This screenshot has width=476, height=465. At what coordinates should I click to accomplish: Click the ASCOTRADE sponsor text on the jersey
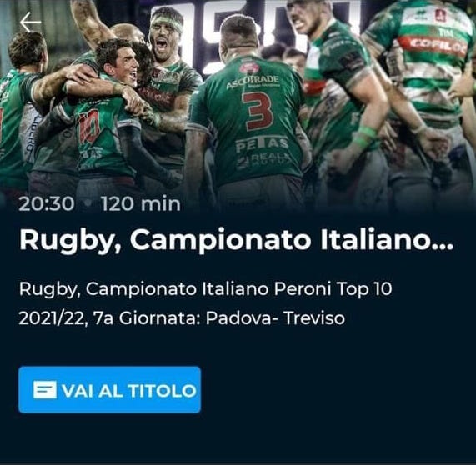pos(253,82)
